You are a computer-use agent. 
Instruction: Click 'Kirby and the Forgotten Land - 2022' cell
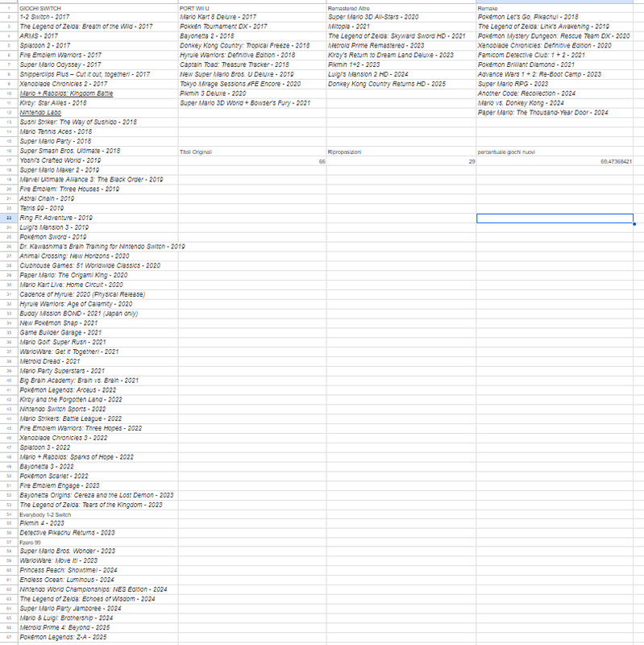tap(98, 399)
